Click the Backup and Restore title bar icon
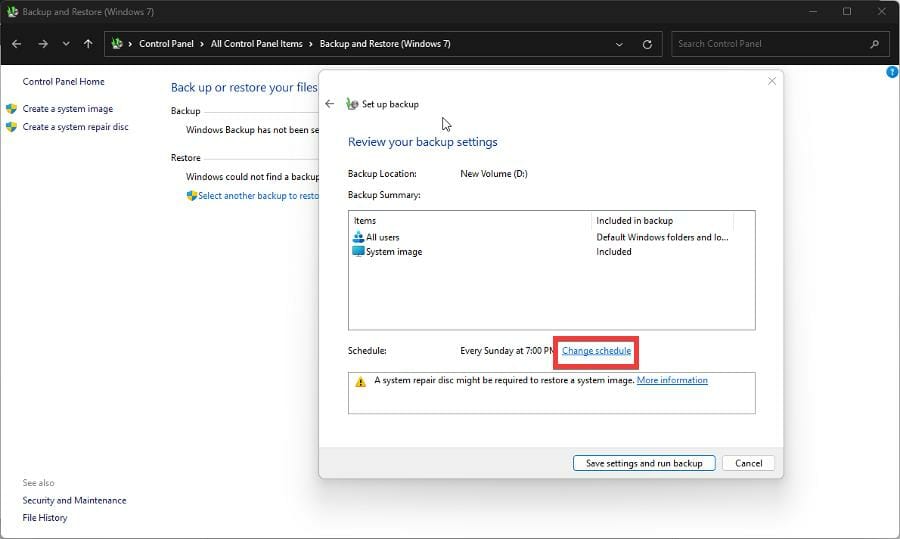 click(12, 11)
